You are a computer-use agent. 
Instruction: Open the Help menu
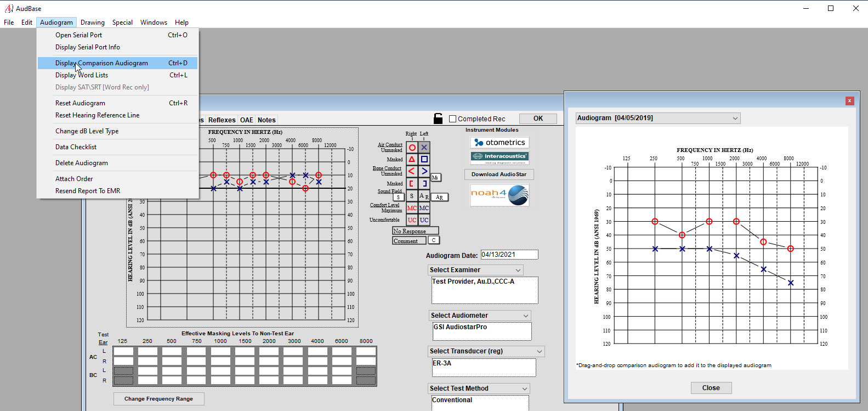[181, 22]
